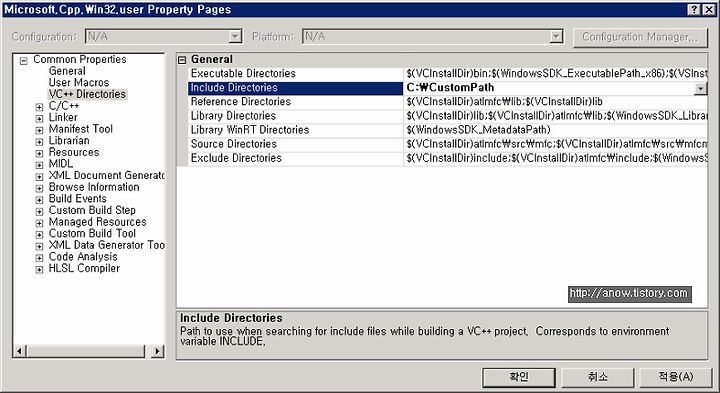Expand the Managed Resources node
This screenshot has height=393, width=720.
coord(39,223)
